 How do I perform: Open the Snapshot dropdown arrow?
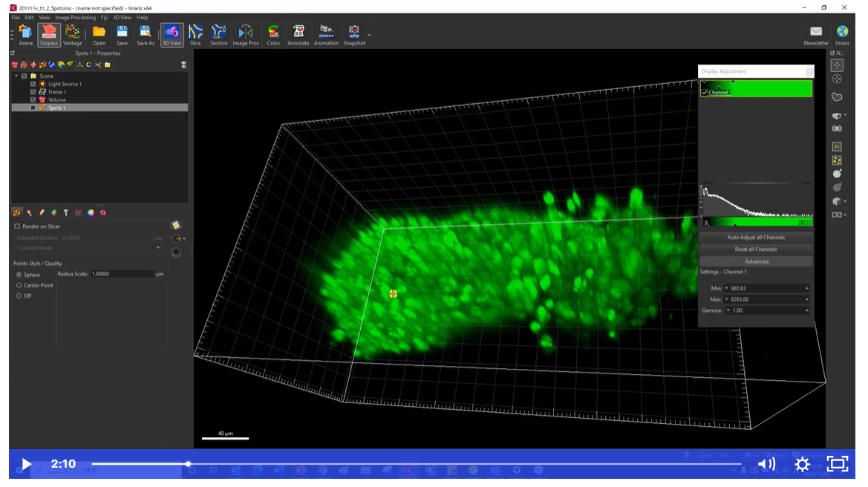click(369, 35)
